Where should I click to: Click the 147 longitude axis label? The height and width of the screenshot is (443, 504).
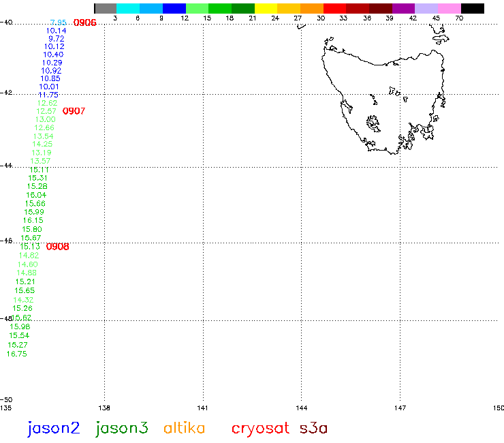(400, 408)
